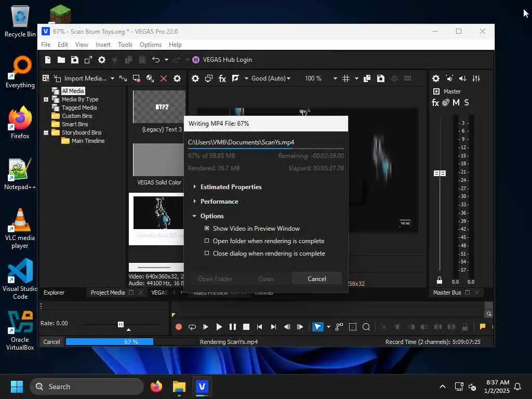Collapse Storyboard Bins tree node

(46, 132)
